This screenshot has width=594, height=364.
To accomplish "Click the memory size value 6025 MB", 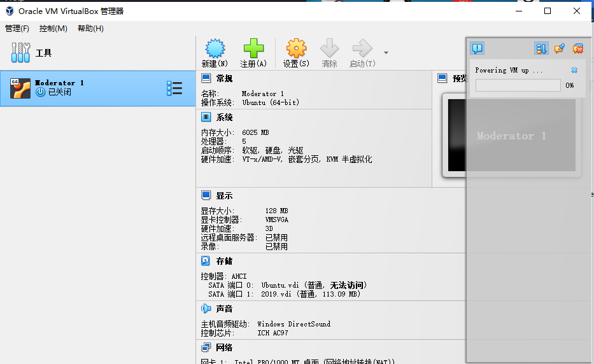I will [x=255, y=132].
